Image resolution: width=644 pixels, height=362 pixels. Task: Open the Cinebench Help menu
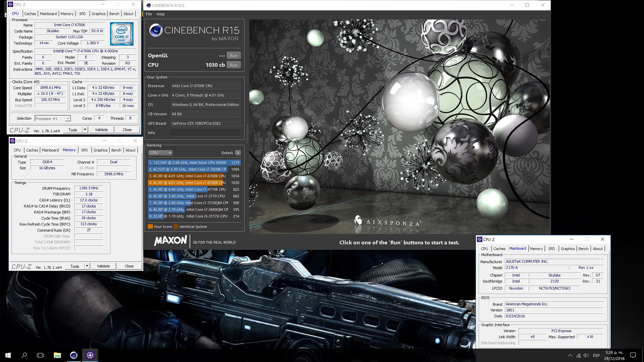click(161, 14)
